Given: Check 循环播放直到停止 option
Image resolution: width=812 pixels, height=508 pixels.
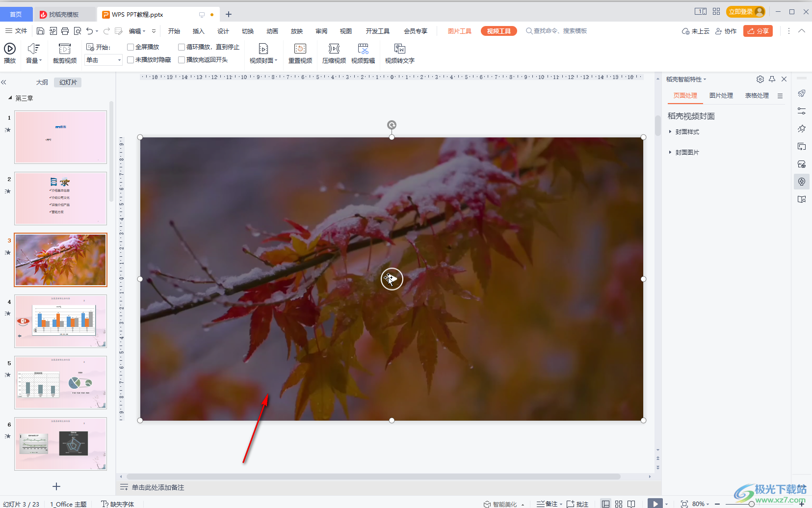Looking at the screenshot, I should [182, 47].
